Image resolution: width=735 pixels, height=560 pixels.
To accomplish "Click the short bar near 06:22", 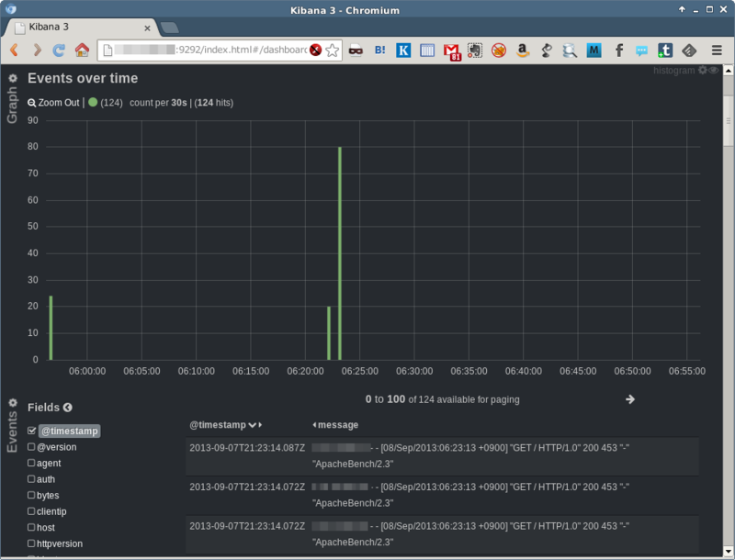I will click(329, 333).
